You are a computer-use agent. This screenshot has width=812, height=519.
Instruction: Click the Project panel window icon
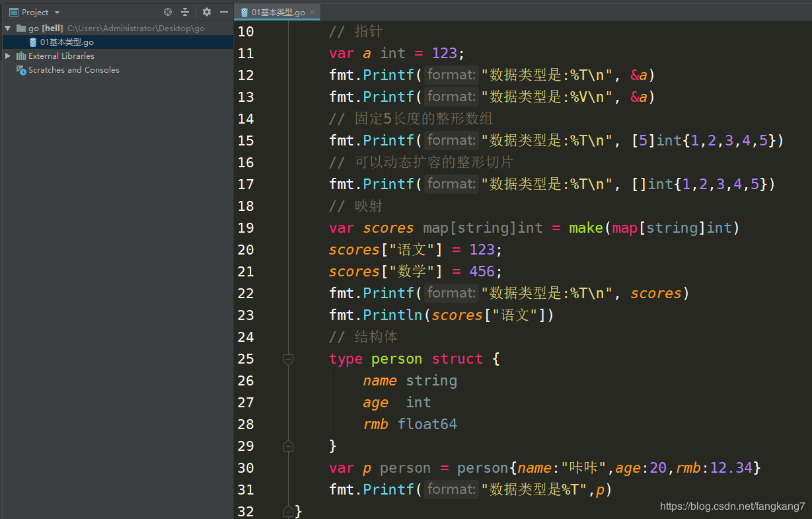tap(13, 12)
